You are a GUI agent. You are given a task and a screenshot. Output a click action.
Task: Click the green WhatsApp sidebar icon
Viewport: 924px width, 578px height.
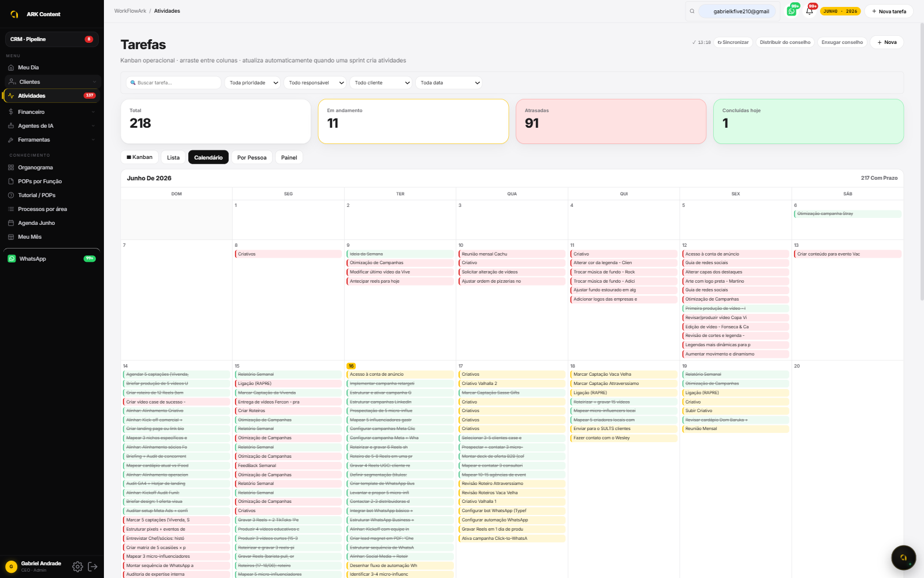(12, 259)
